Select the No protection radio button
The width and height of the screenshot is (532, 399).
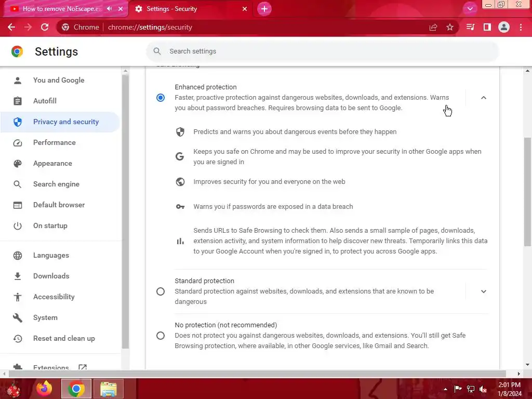(161, 336)
